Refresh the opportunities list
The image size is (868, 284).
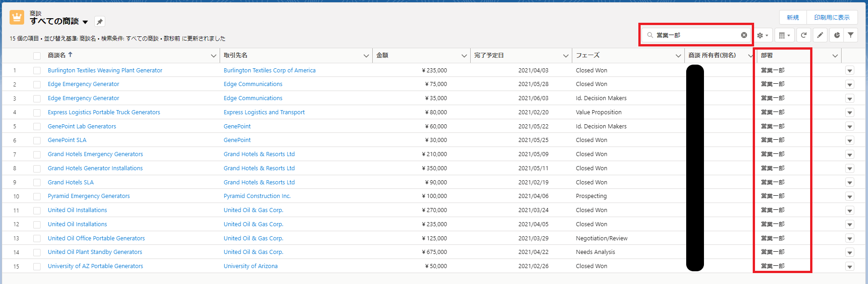tap(804, 35)
